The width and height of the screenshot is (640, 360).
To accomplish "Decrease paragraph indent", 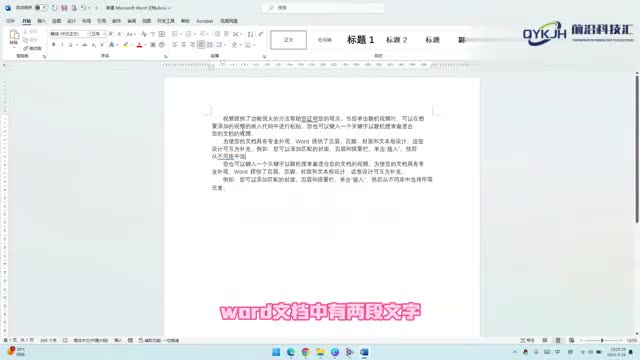I will tap(217, 34).
